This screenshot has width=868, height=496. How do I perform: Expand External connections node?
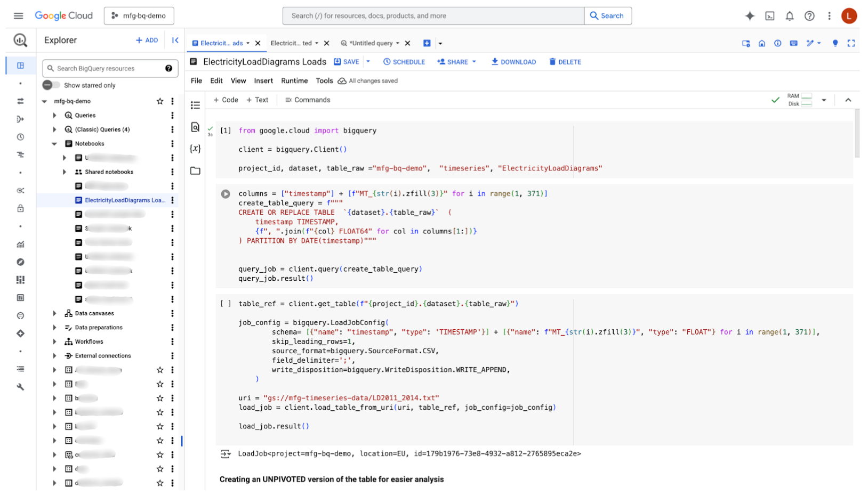pos(54,356)
